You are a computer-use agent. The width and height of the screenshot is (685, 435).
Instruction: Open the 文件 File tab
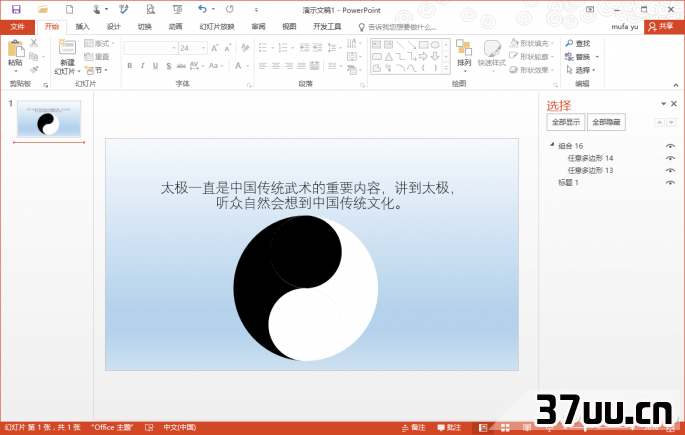click(x=17, y=27)
